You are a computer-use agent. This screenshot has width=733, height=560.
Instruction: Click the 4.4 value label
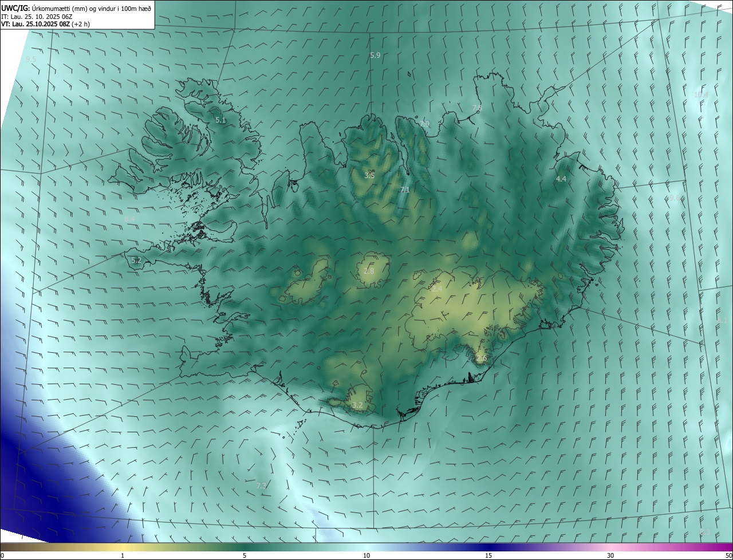click(x=561, y=179)
